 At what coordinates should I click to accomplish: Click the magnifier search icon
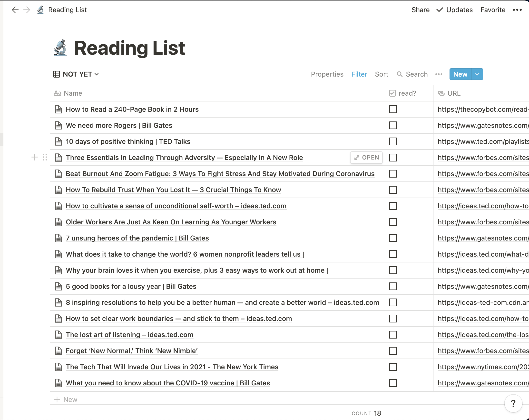pos(400,74)
